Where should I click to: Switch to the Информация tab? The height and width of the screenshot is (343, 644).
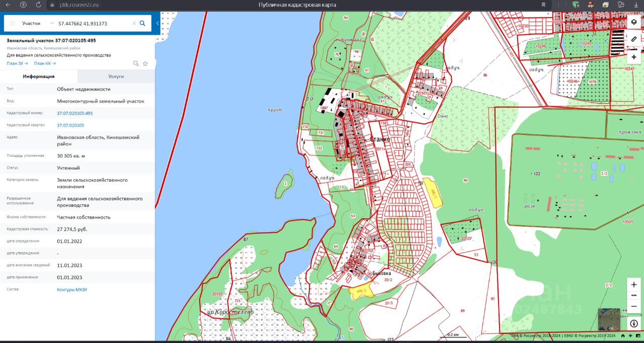coord(39,77)
